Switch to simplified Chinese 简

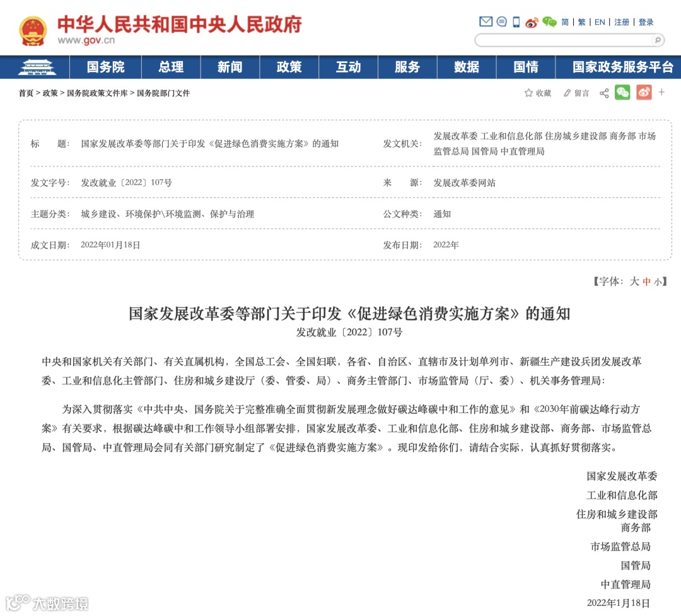point(564,22)
